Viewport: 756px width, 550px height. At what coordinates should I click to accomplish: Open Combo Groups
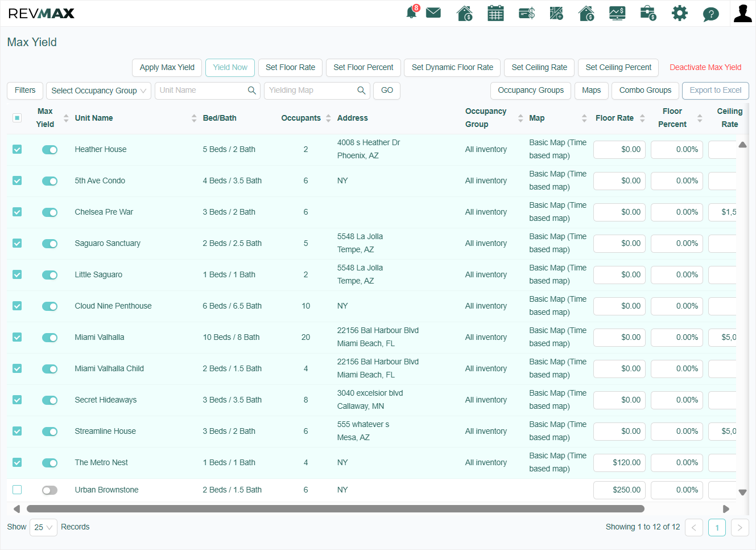(645, 91)
